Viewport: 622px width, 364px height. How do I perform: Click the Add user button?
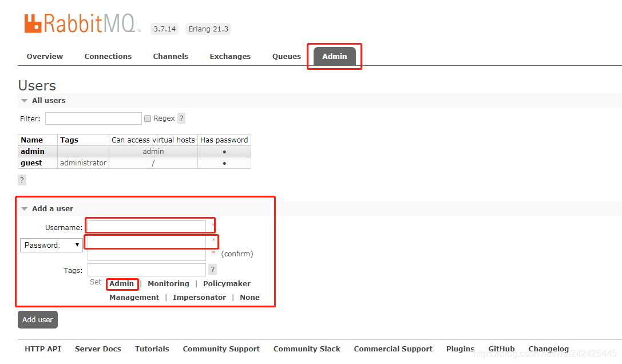coord(38,319)
